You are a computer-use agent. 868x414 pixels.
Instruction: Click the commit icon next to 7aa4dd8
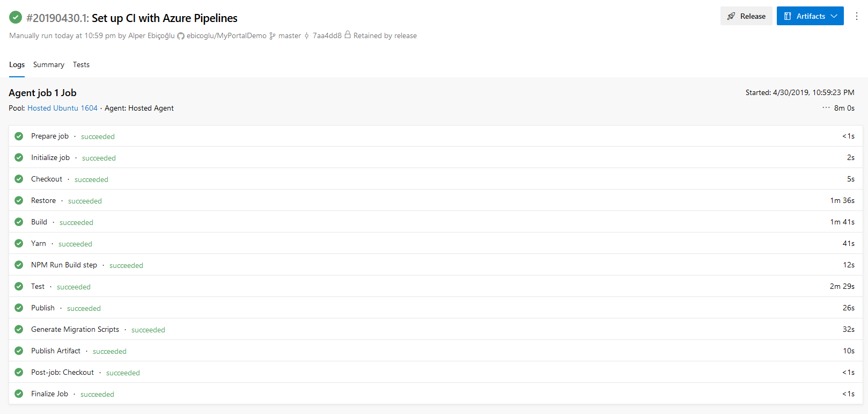307,36
